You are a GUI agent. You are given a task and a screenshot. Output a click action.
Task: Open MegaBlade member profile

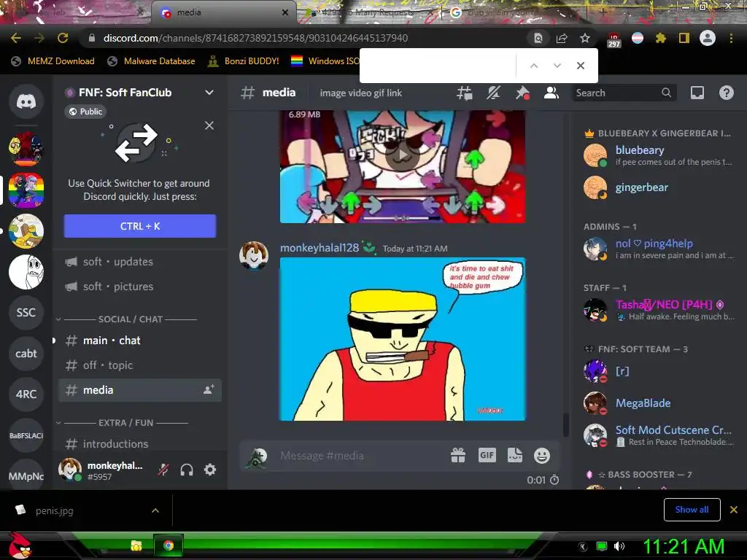tap(659, 403)
